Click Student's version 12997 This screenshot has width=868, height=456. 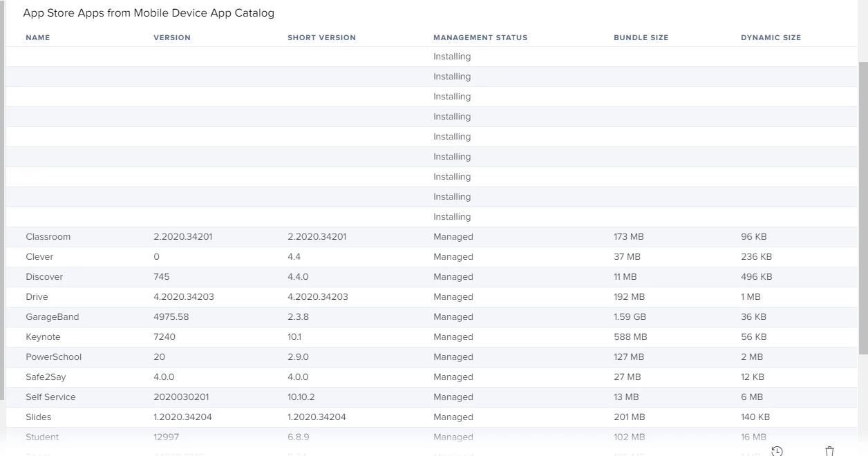(x=166, y=437)
